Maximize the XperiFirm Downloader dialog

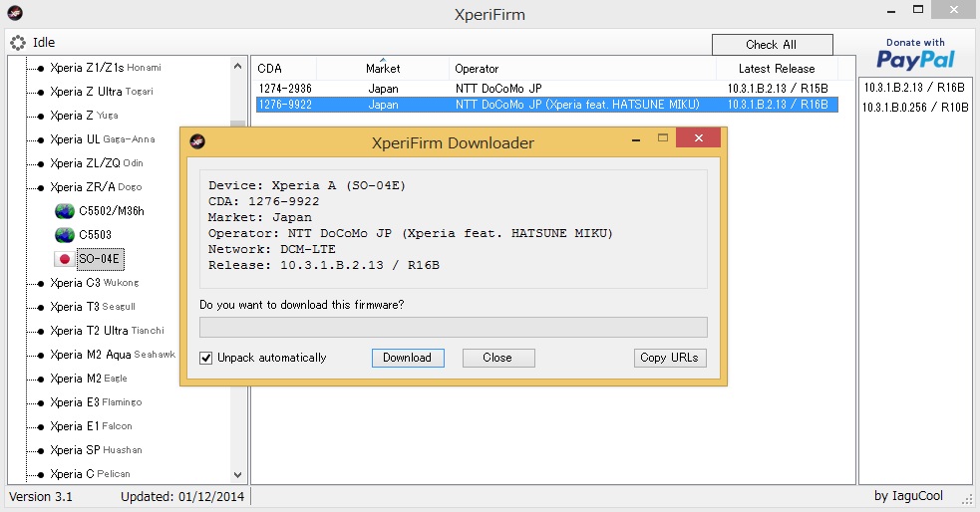(663, 138)
